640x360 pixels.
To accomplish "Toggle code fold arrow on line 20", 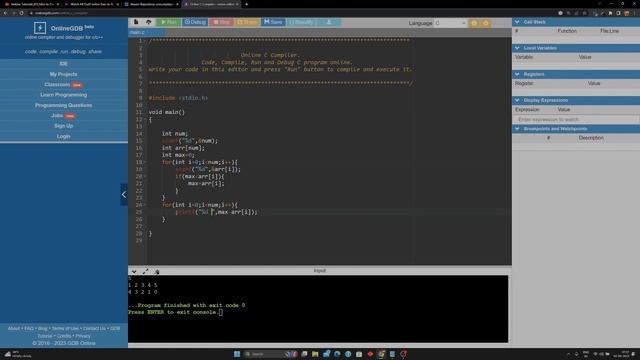I will 145,176.
